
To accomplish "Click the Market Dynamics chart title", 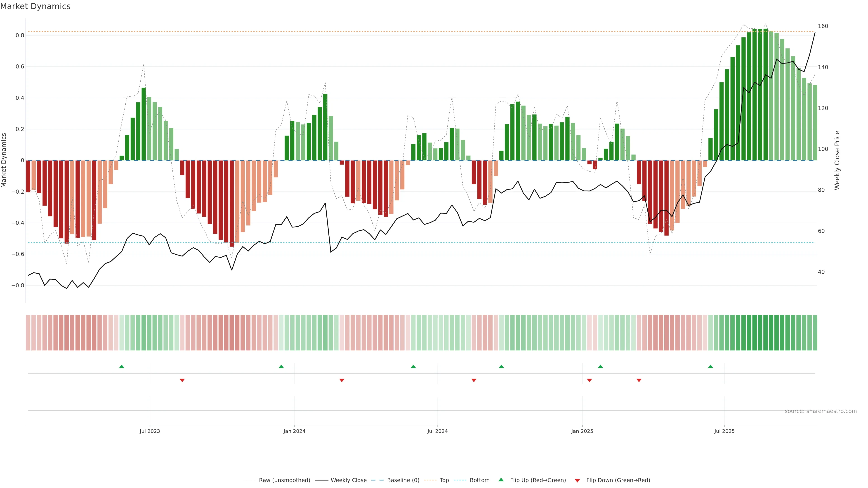I will pyautogui.click(x=35, y=6).
